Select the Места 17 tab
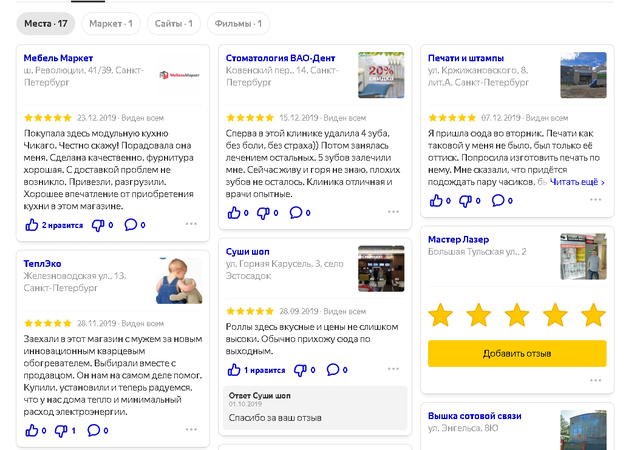640x450 pixels. [46, 24]
